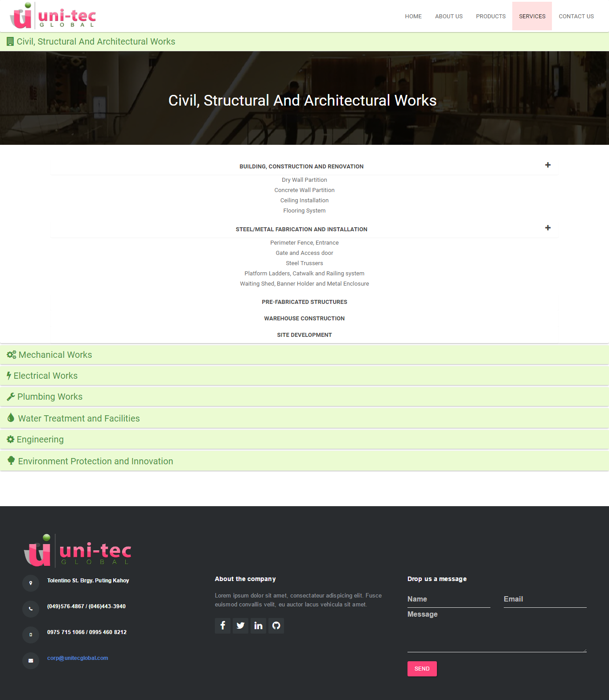This screenshot has width=609, height=700.
Task: Expand Environment Protection and Innovation section
Action: pos(304,461)
